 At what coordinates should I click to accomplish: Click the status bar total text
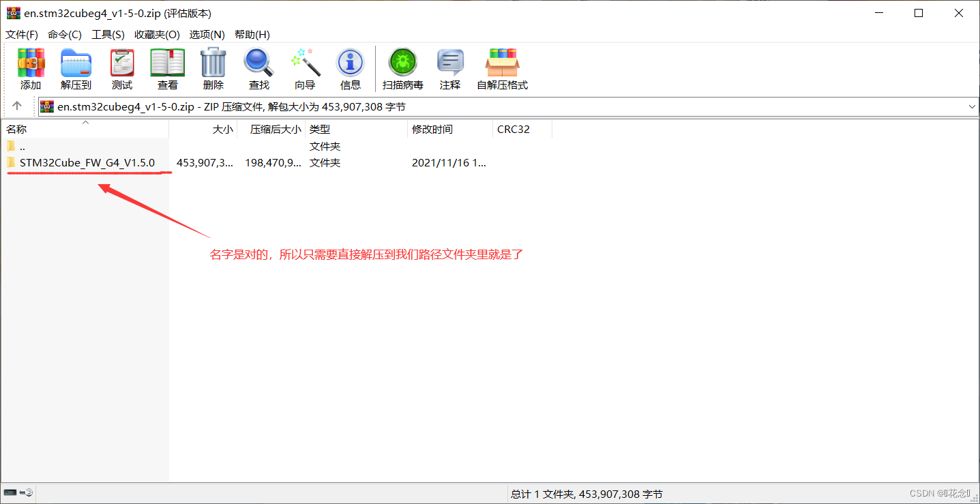coord(586,494)
